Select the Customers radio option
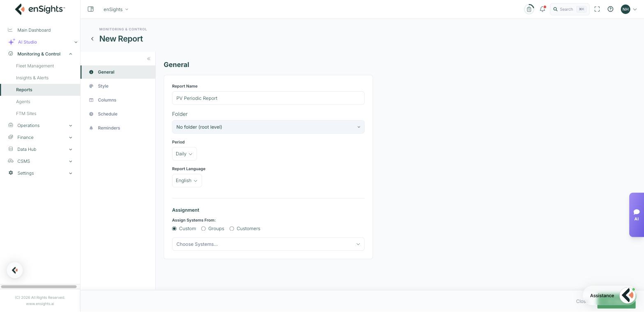 tap(232, 229)
